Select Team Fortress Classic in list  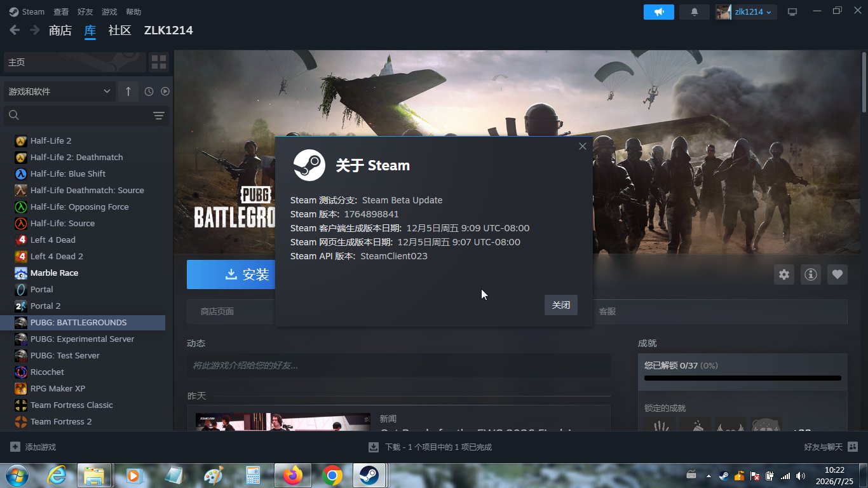[84, 405]
